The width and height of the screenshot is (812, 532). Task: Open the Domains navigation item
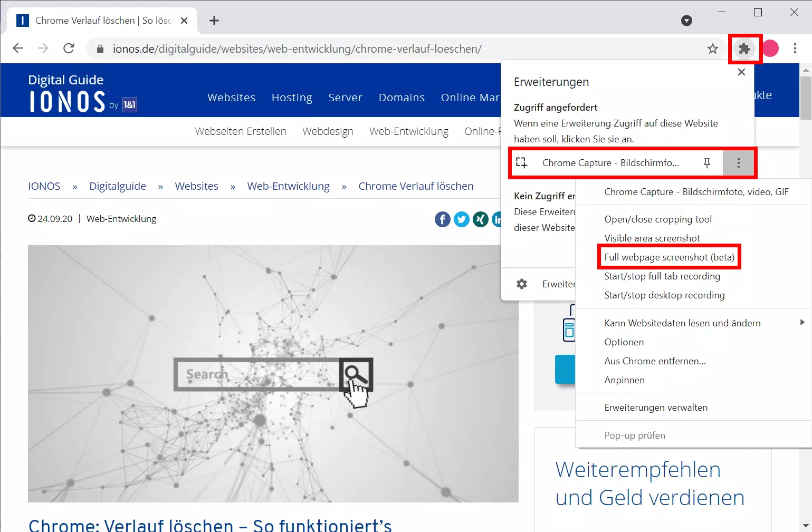402,98
